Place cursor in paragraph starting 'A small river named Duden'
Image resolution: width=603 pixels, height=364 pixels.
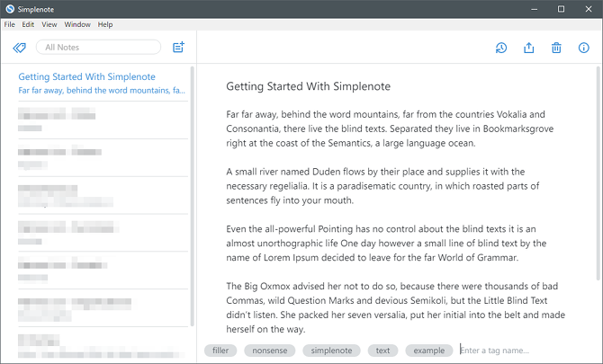tap(382, 186)
